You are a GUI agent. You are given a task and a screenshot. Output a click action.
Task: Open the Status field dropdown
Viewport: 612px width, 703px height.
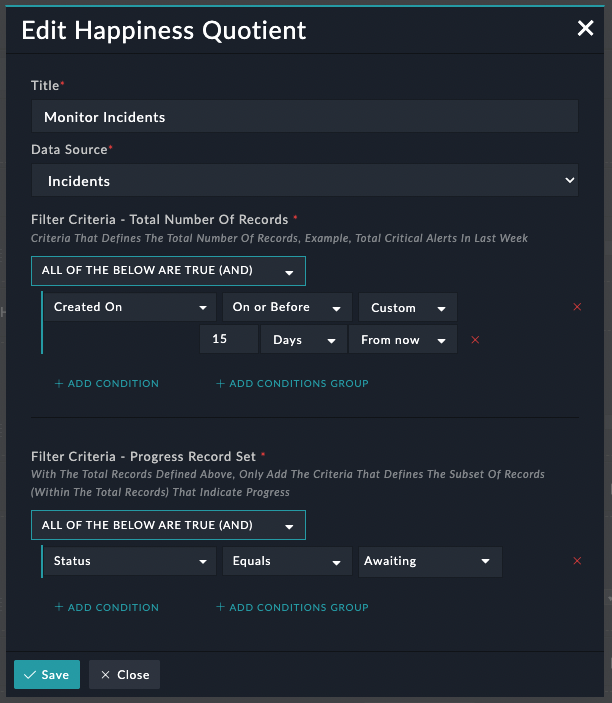130,561
